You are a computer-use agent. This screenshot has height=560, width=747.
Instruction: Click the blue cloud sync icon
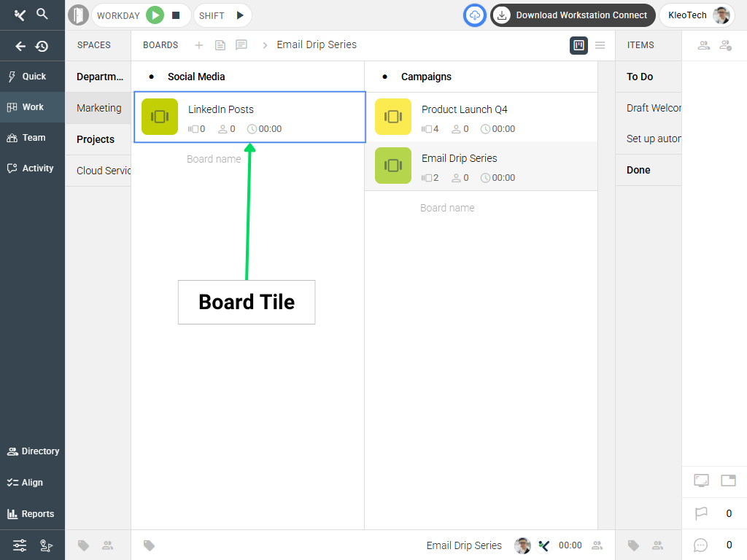tap(475, 15)
